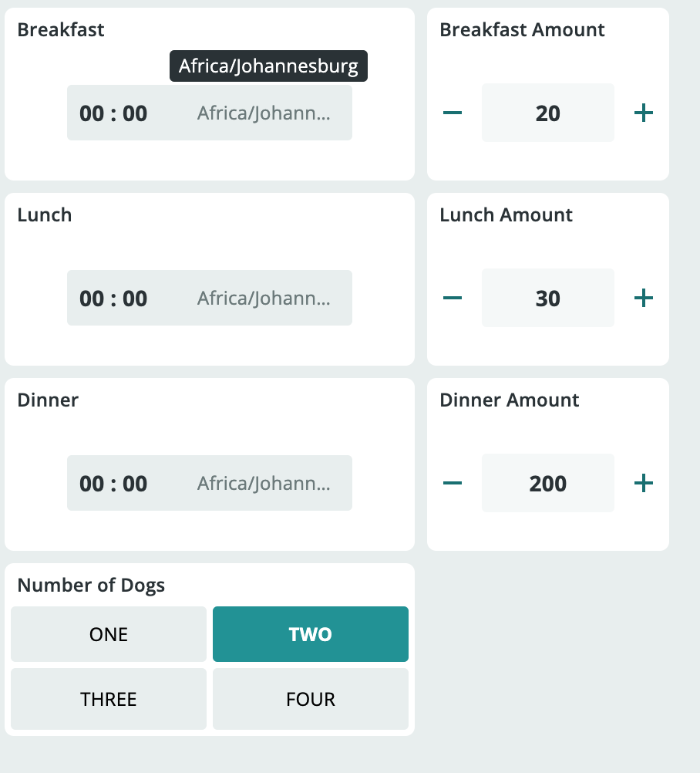Click Breakfast Amount value 20
The width and height of the screenshot is (700, 773).
click(547, 113)
